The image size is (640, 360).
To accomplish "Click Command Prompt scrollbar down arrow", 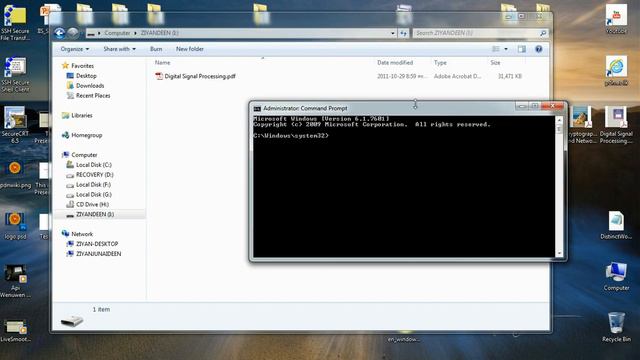I will click(x=559, y=253).
